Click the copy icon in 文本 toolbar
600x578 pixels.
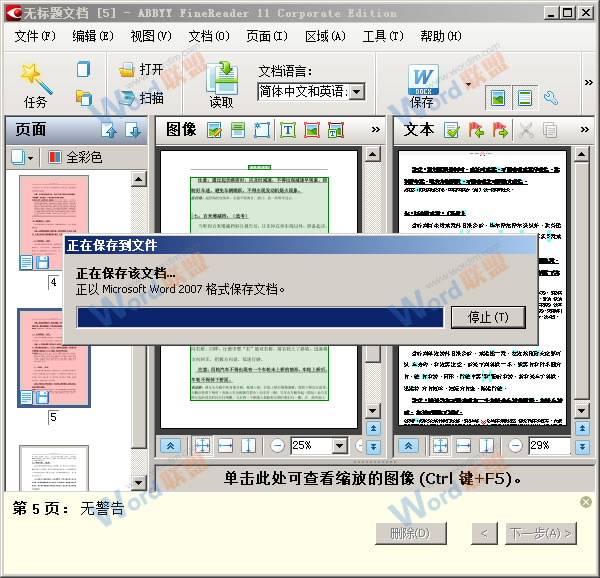550,130
